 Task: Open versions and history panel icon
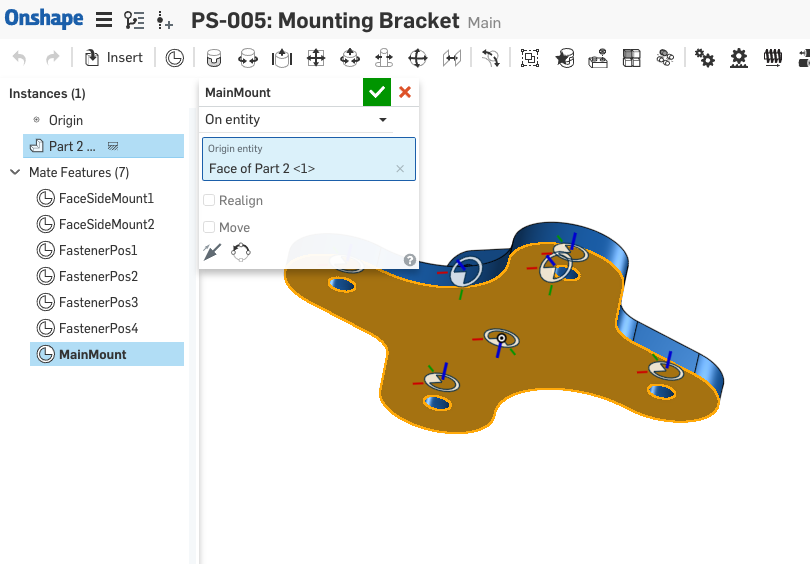click(134, 20)
